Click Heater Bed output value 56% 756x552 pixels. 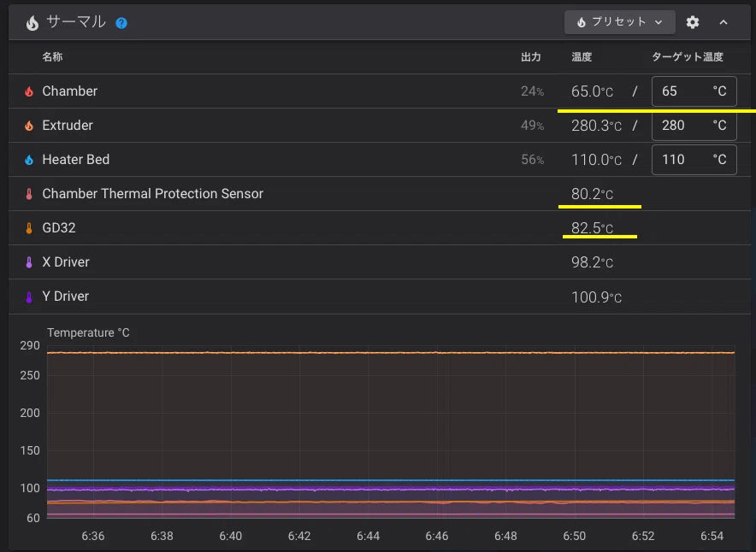pos(532,160)
